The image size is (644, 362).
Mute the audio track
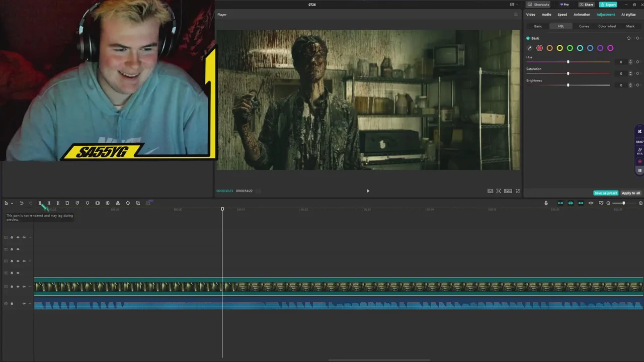(x=24, y=303)
